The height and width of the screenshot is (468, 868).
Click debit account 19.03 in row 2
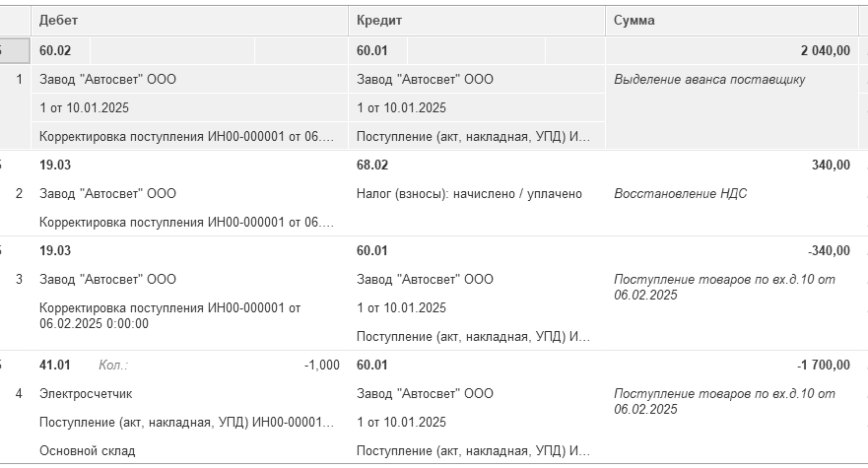[x=55, y=166]
